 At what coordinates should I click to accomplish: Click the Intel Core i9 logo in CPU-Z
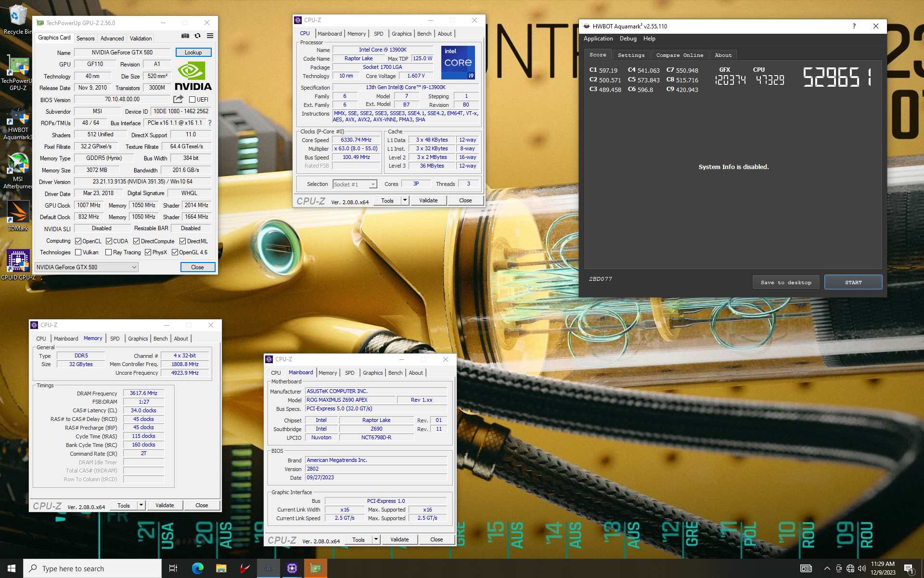click(458, 63)
